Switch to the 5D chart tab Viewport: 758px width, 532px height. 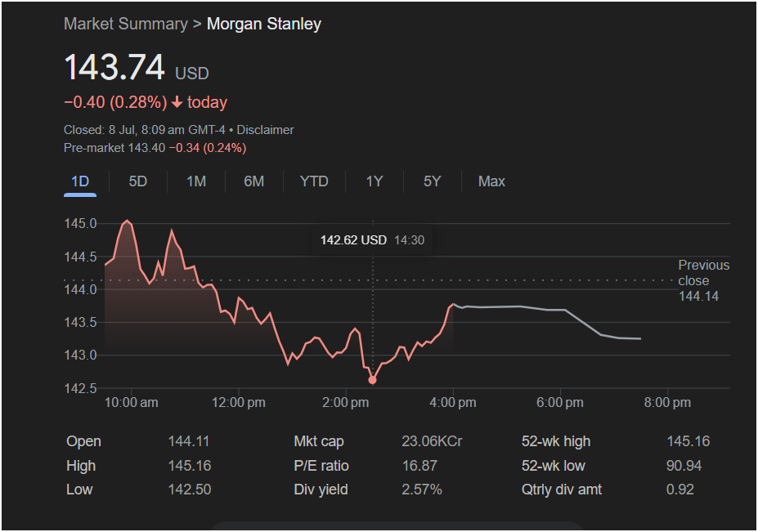tap(137, 181)
